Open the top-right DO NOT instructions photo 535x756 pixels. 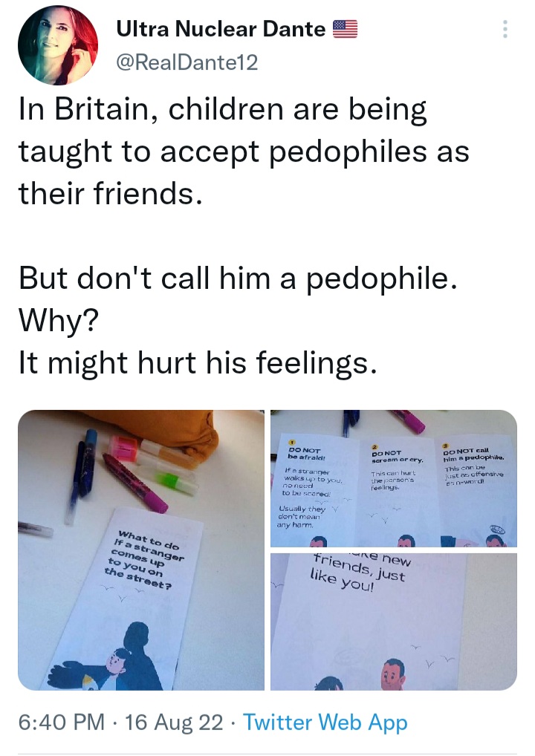point(394,478)
